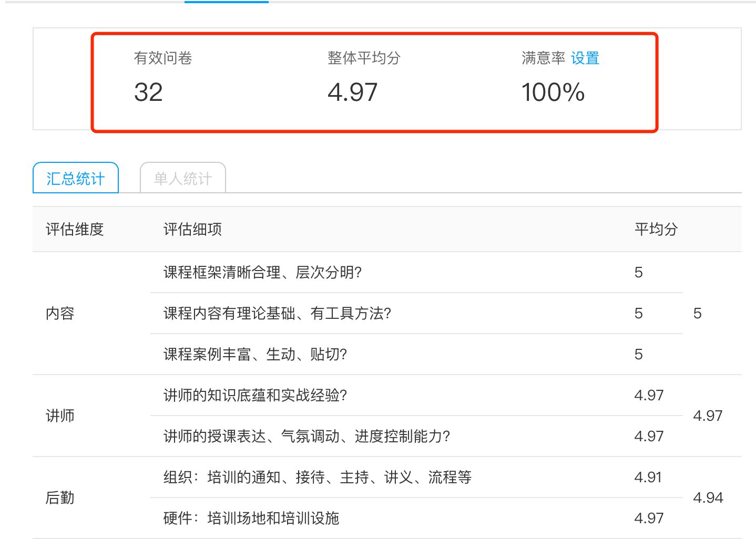This screenshot has height=539, width=756.
Task: Click the 100% satisfaction rate value
Action: [553, 92]
